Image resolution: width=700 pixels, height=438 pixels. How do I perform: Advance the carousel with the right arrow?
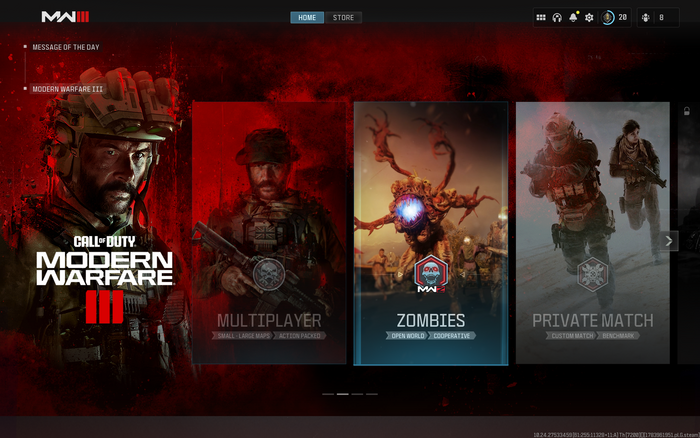(x=669, y=241)
